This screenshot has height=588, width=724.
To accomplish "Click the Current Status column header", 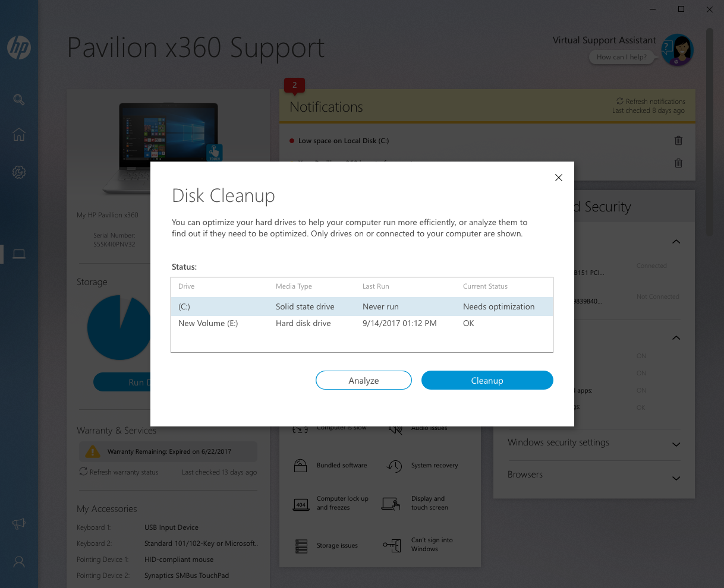I will pos(485,286).
